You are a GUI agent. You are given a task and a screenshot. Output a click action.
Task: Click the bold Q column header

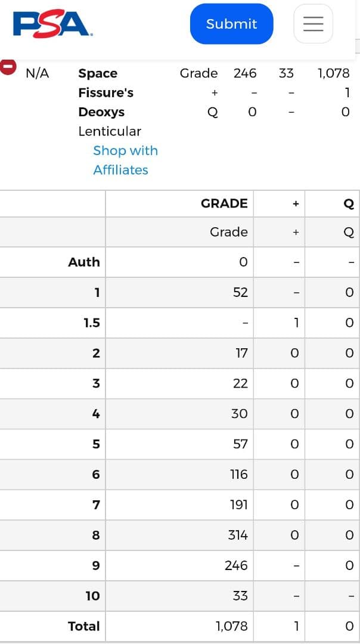point(349,204)
